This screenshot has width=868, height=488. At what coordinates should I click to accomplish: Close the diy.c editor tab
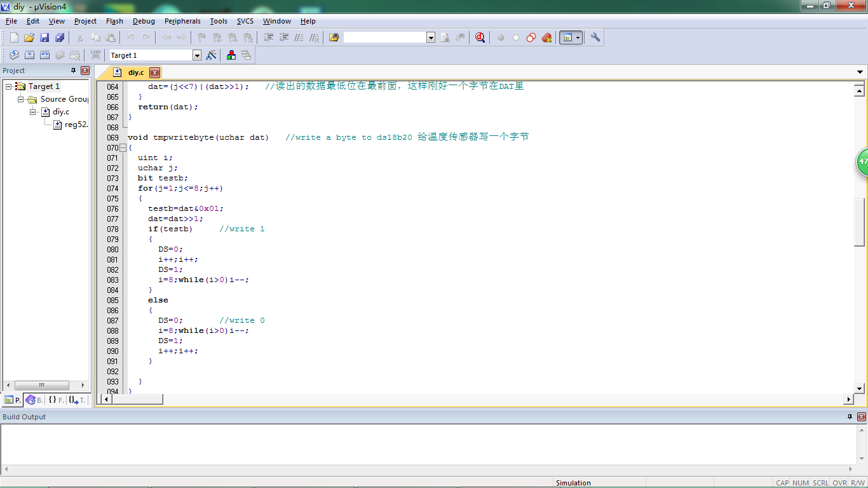click(x=154, y=73)
